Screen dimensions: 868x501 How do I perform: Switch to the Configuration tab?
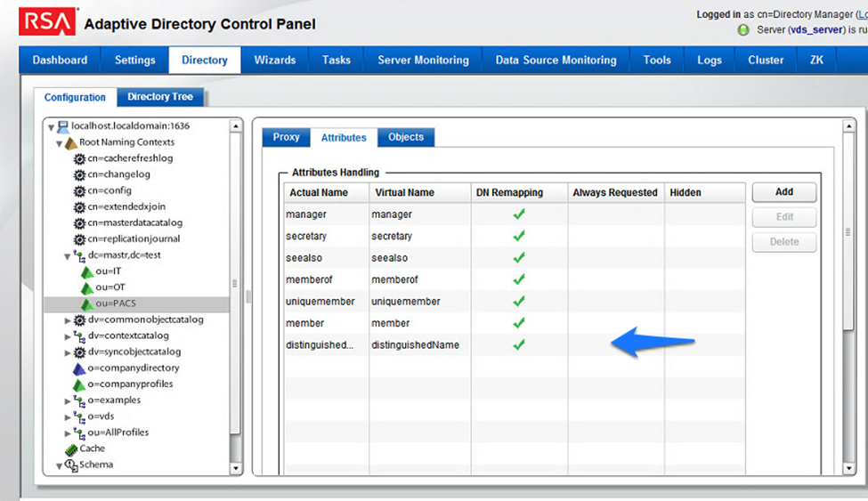[75, 97]
